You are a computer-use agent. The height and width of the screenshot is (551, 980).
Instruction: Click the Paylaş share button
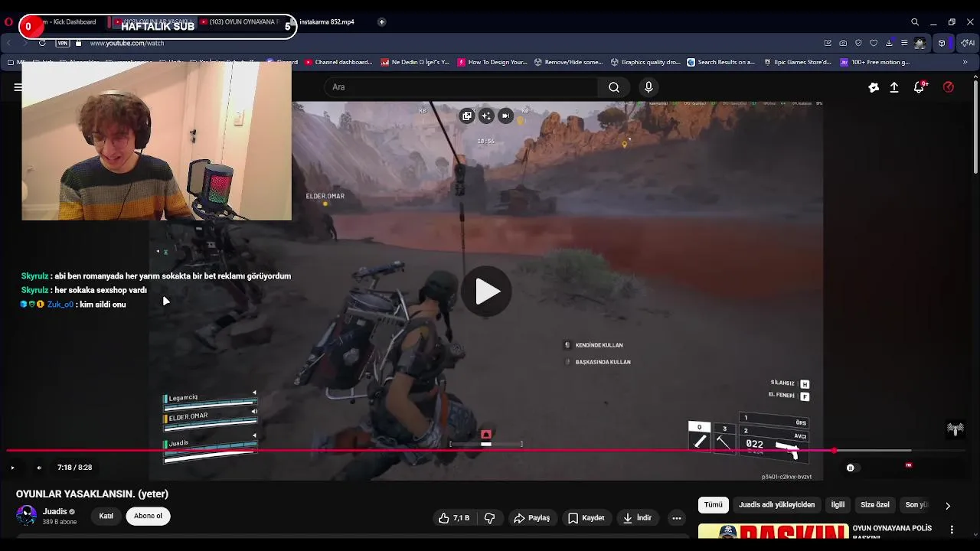(532, 518)
